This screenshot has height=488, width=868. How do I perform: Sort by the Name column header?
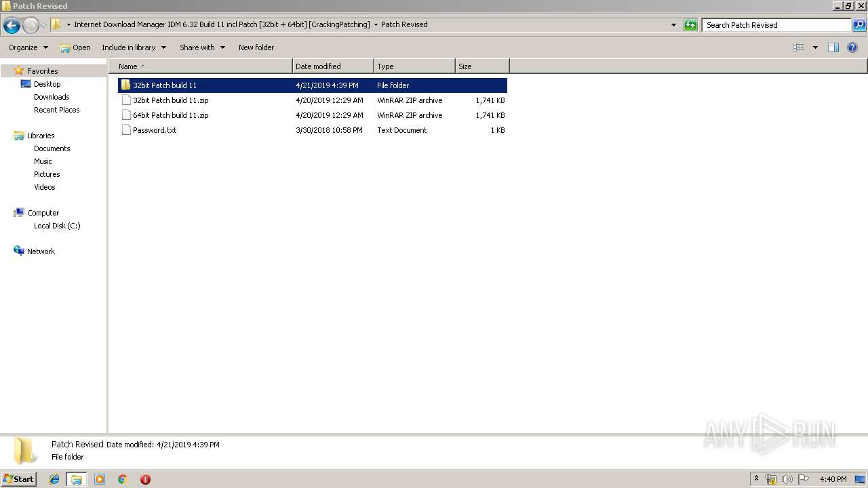click(x=201, y=66)
